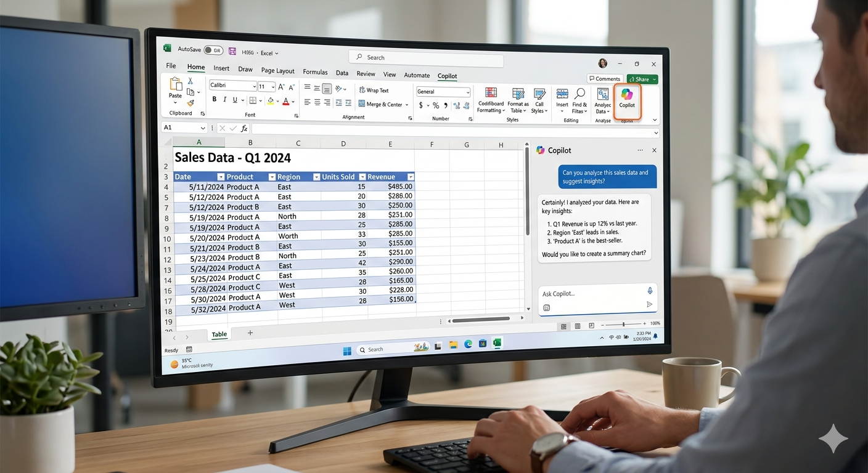Viewport: 868px width, 473px height.
Task: Click the zoom slider in status bar
Action: coord(623,324)
